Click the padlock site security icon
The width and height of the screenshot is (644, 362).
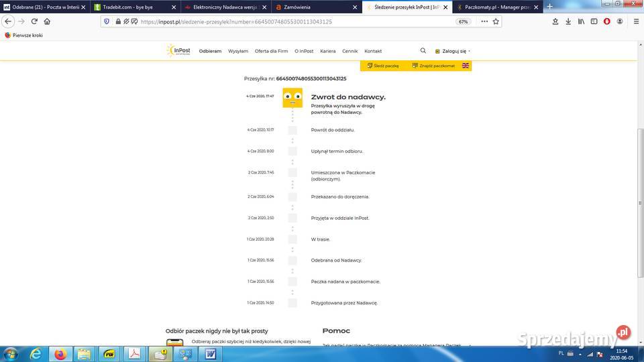click(118, 21)
